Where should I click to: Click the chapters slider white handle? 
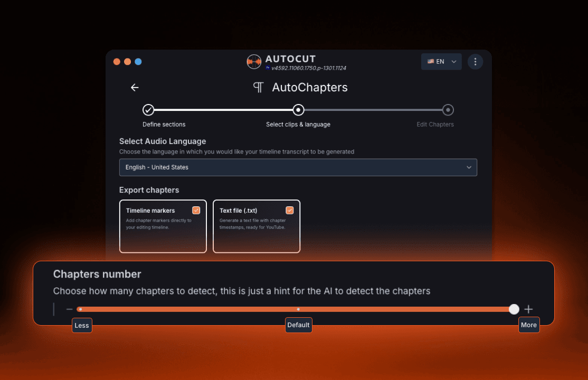click(x=514, y=309)
